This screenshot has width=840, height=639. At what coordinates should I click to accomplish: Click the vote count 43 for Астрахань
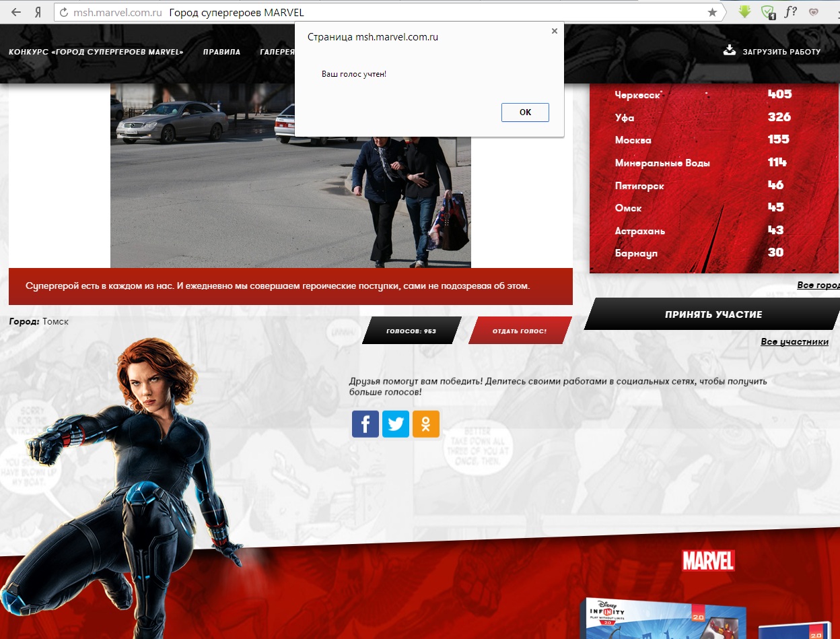tap(776, 230)
